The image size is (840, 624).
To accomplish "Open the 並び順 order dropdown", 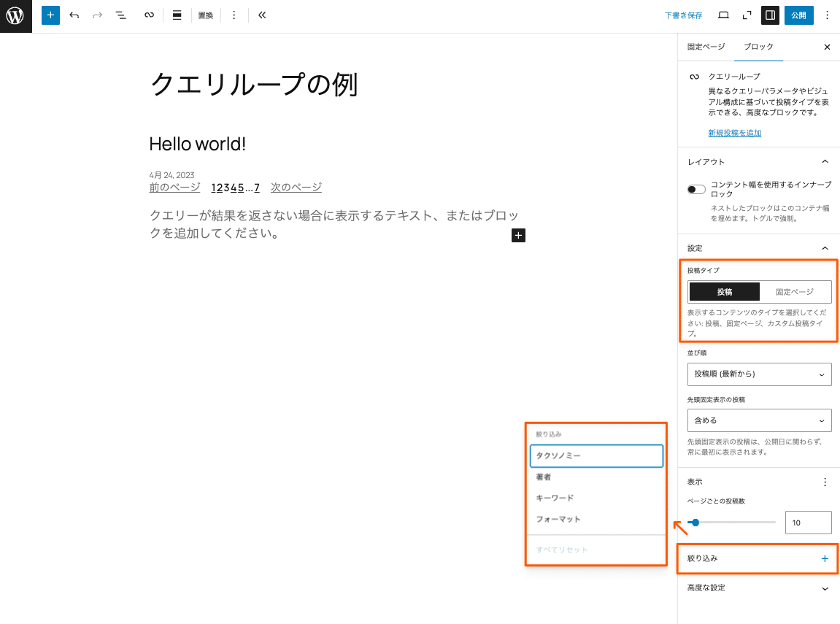I will pos(759,374).
